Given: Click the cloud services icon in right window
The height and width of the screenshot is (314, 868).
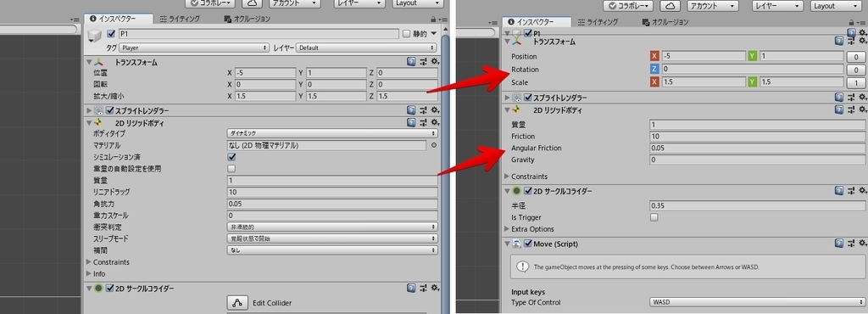Looking at the screenshot, I should (x=670, y=6).
